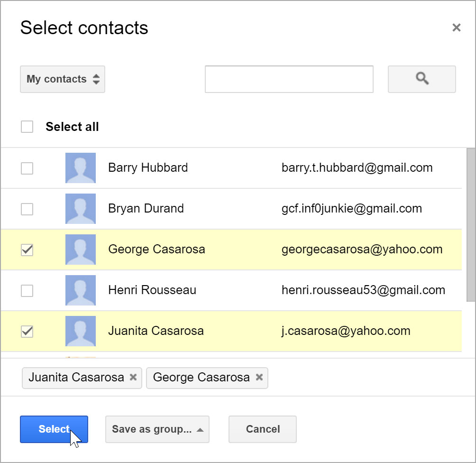Click Henri Rousseau's profile avatar icon
Viewport: 476px width, 463px height.
(80, 290)
